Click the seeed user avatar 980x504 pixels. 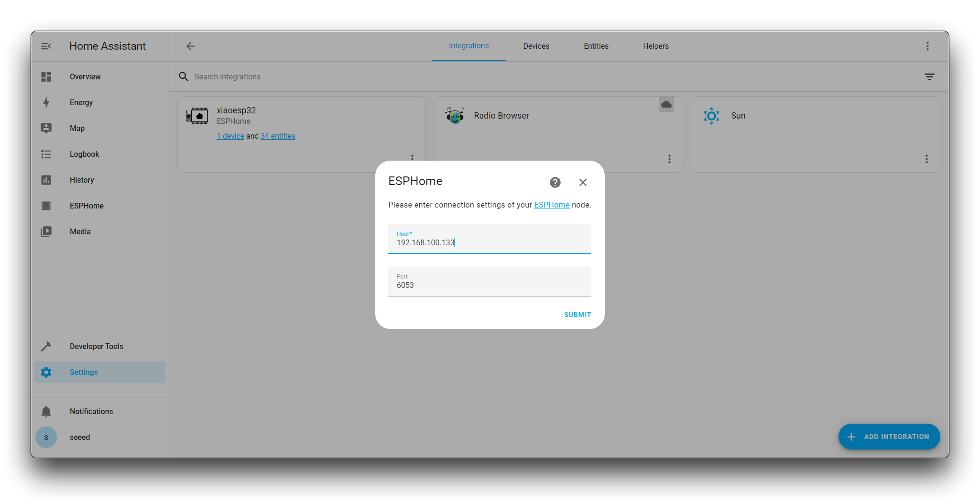click(46, 437)
